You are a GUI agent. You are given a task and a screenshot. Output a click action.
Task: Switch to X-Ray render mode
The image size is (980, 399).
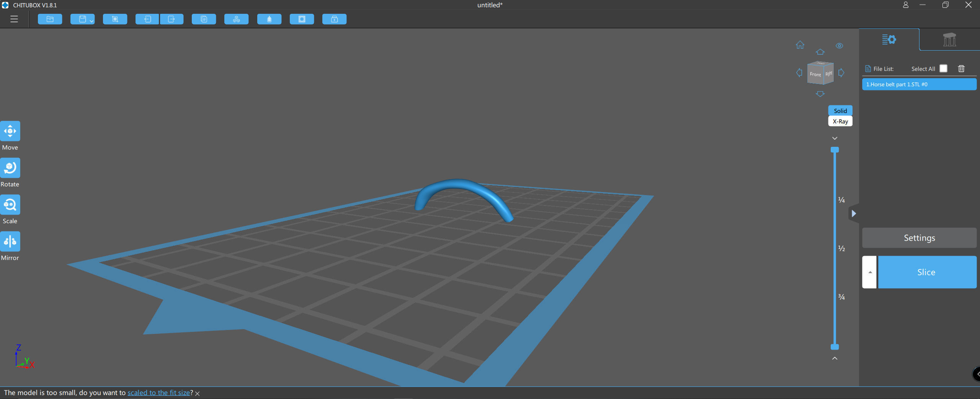[x=840, y=121]
